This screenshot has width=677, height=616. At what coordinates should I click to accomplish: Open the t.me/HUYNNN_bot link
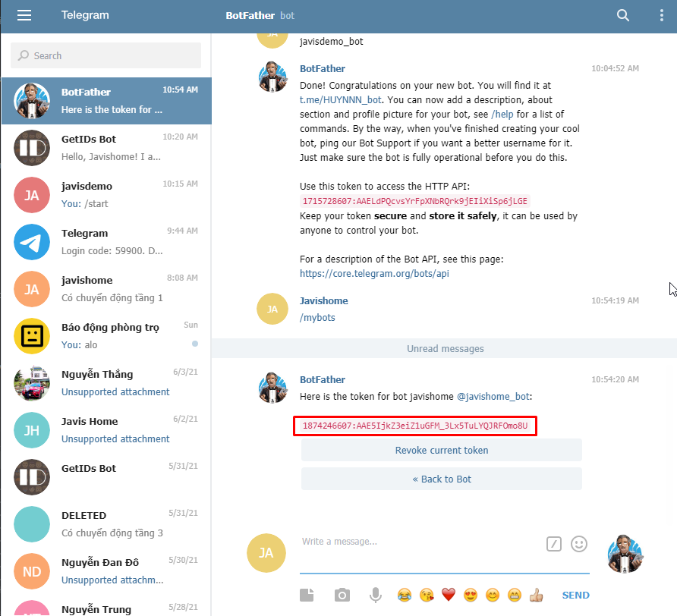point(340,99)
